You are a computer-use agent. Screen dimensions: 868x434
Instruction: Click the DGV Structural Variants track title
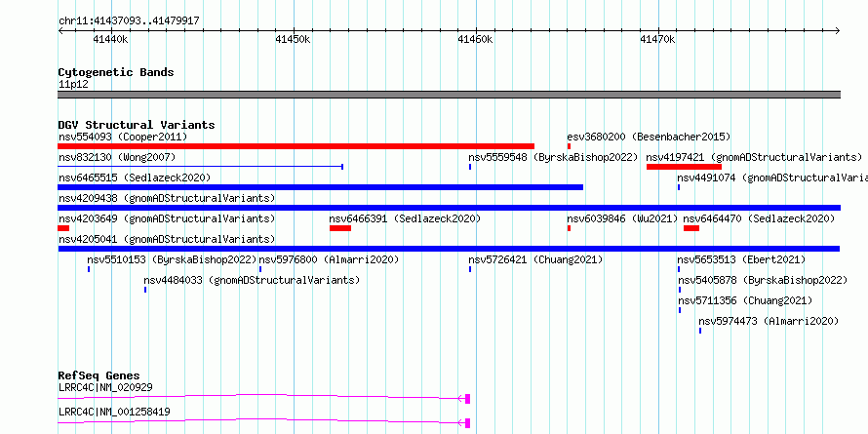[x=137, y=125]
